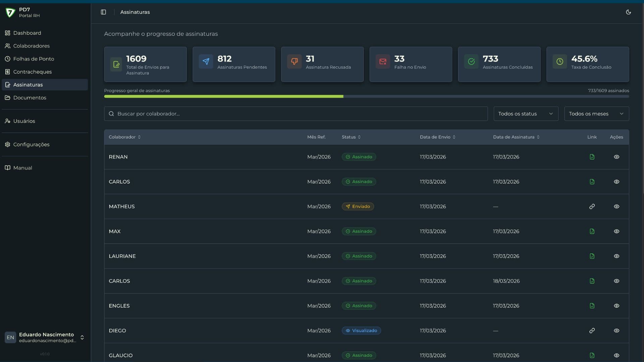Click the Falha no Envio mail icon
Screen dimensions: 644x362
(x=383, y=61)
